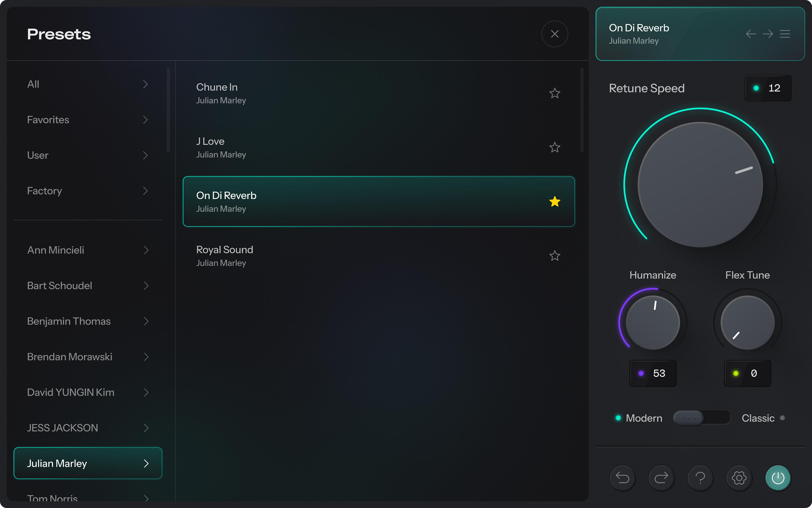The width and height of the screenshot is (812, 508).
Task: Click the Humanize value field 53
Action: (653, 373)
